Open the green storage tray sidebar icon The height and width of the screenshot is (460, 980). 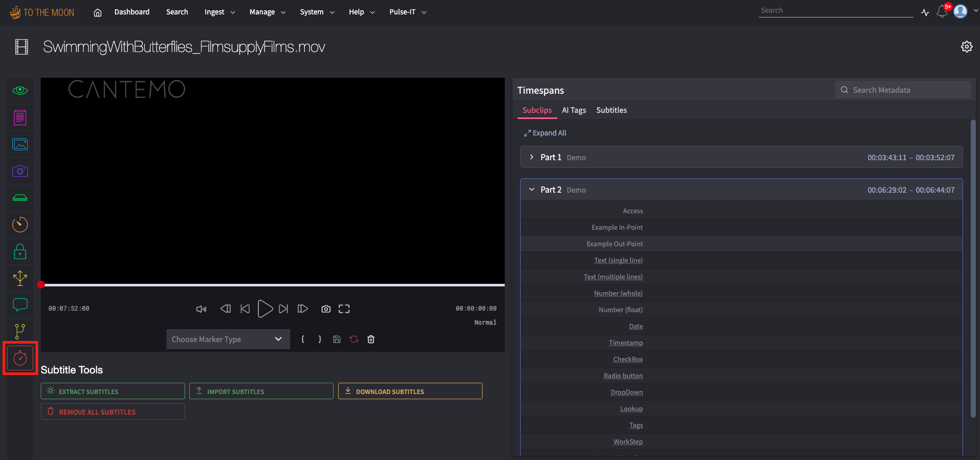20,198
